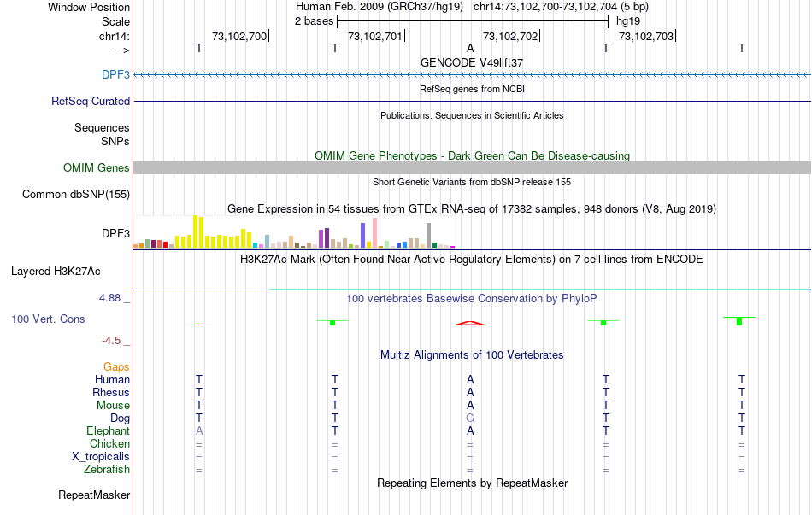This screenshot has height=515, width=812.
Task: Click the Publications: Sequences in Scientific Articles title
Action: click(472, 115)
